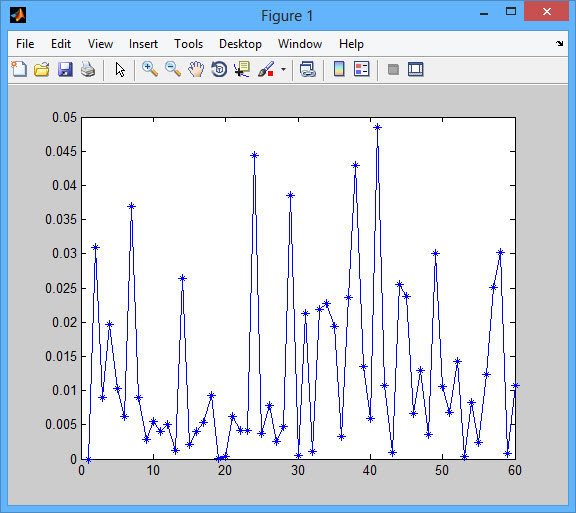Open the Tools menu
This screenshot has width=576, height=513.
(188, 44)
